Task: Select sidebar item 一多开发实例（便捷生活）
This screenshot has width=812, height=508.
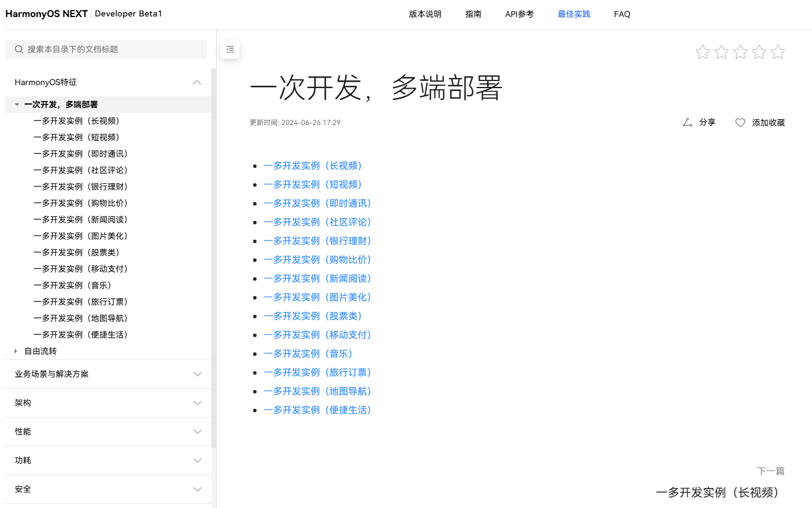Action: tap(83, 335)
